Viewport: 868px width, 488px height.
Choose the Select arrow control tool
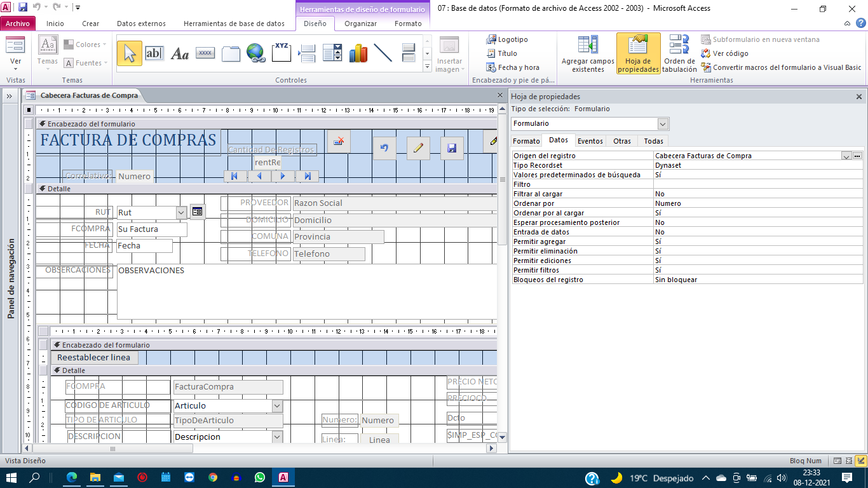click(x=130, y=53)
